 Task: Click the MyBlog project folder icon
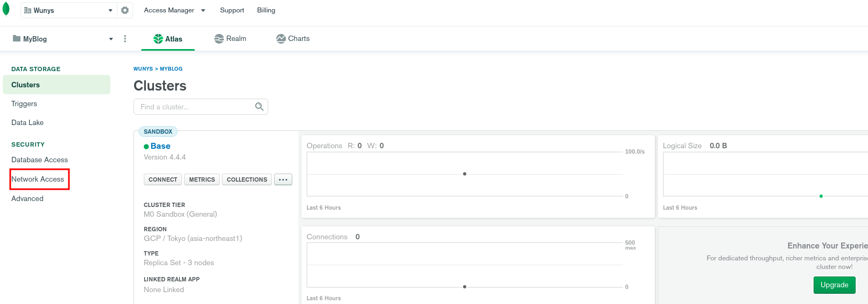[x=17, y=38]
